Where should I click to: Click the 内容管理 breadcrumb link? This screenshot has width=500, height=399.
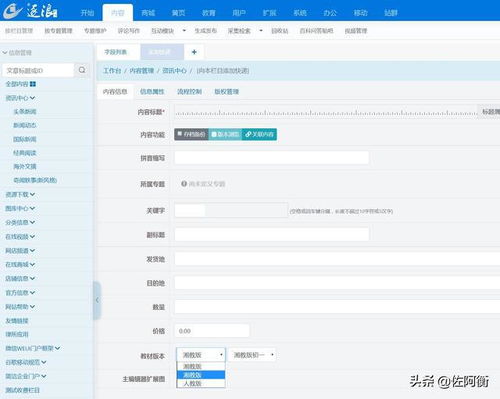point(142,71)
